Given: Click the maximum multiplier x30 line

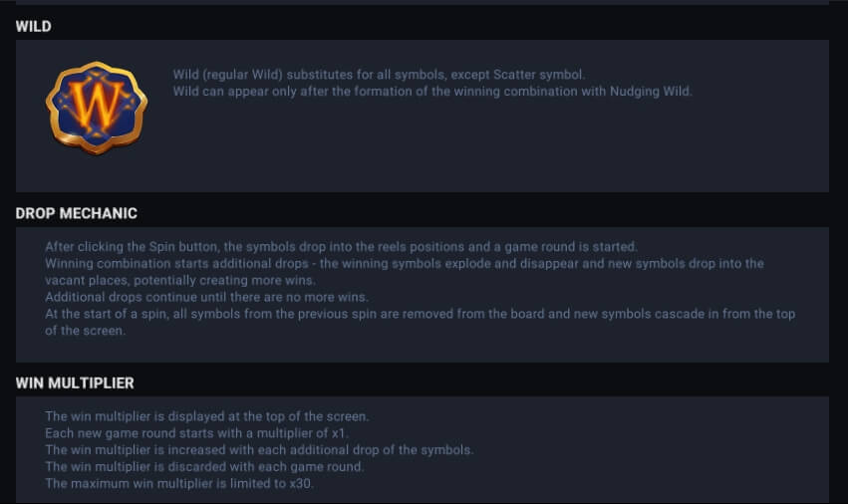Looking at the screenshot, I should click(179, 484).
